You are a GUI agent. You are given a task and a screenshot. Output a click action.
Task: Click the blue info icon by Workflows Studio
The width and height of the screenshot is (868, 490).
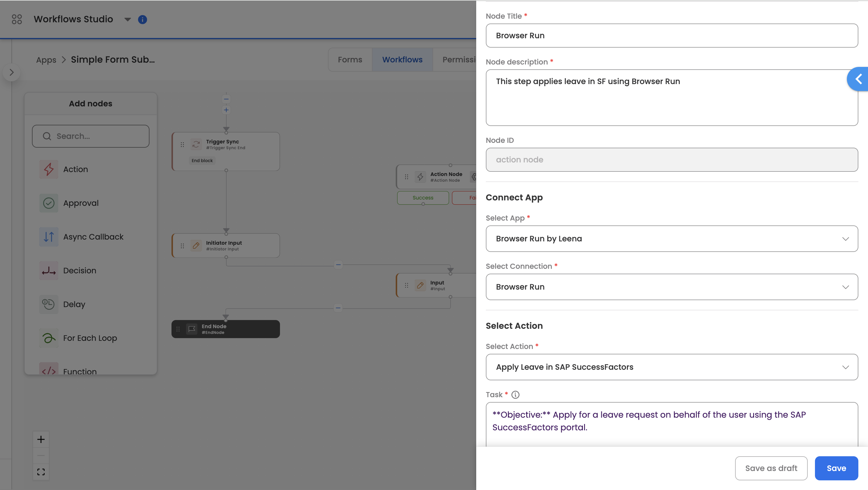tap(143, 20)
